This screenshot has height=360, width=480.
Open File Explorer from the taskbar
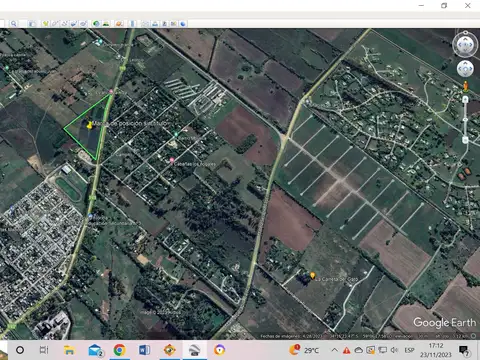click(69, 350)
